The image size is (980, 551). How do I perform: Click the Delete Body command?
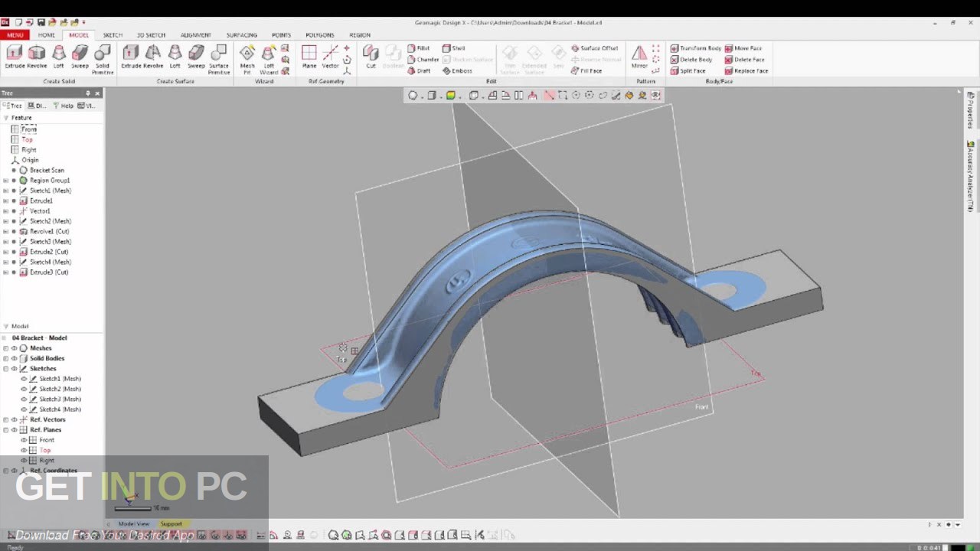click(x=691, y=60)
